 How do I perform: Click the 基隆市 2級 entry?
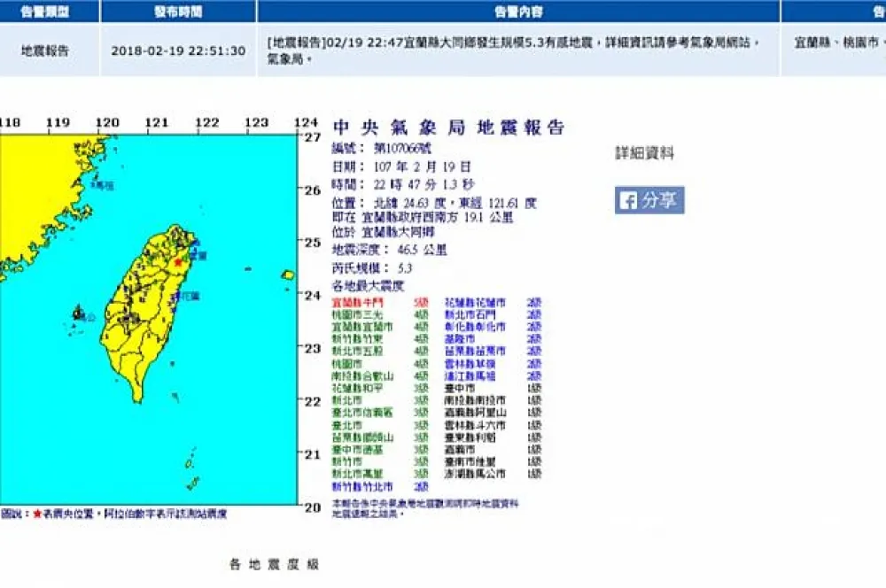pyautogui.click(x=493, y=339)
